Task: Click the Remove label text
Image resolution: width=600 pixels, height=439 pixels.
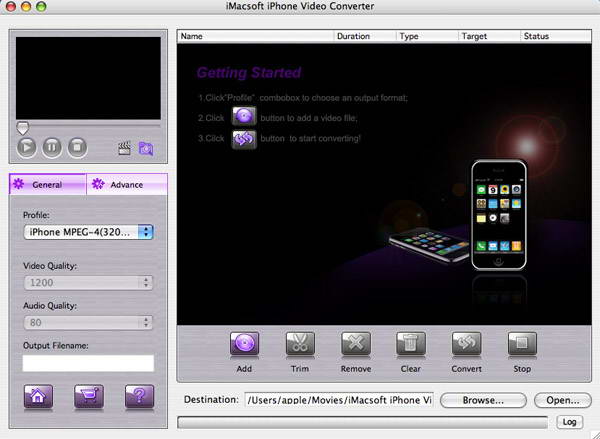Action: click(x=356, y=369)
